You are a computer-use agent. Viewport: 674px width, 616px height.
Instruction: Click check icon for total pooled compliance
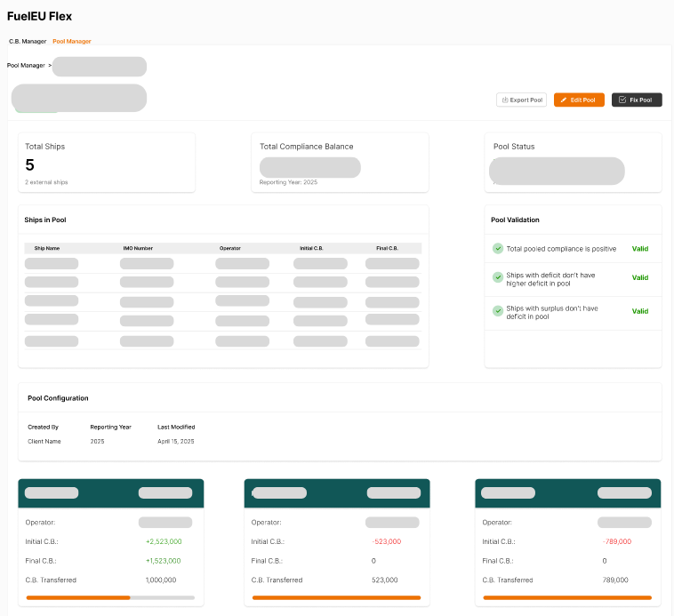click(498, 248)
